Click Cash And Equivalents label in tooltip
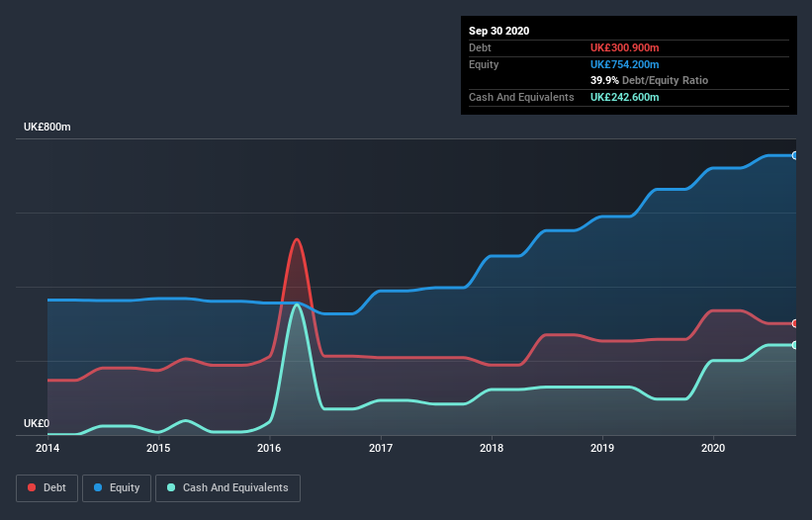 (x=521, y=97)
